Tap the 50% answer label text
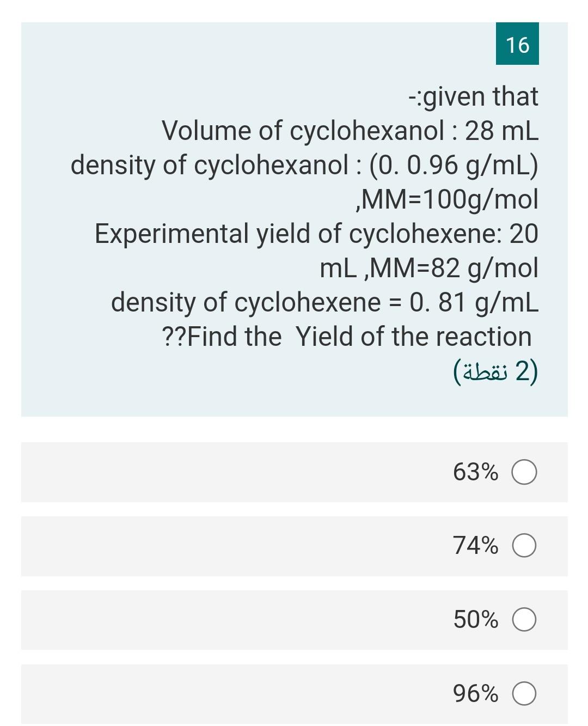 [475, 619]
